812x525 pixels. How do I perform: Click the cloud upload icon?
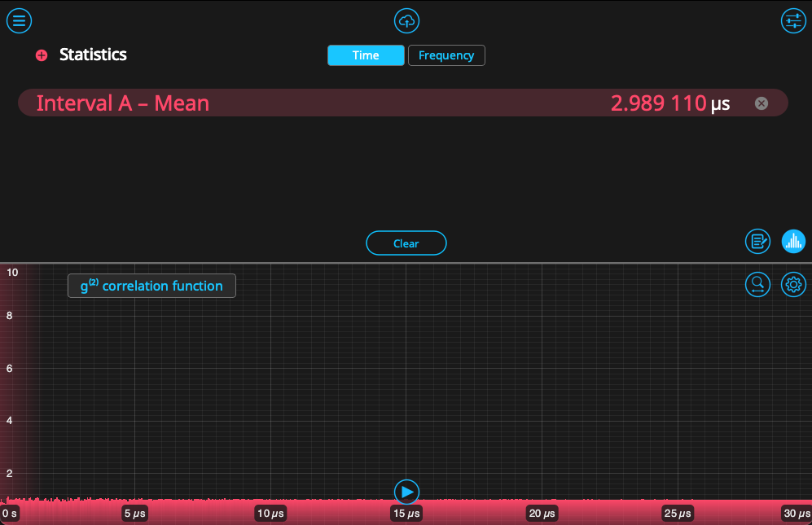pyautogui.click(x=406, y=21)
